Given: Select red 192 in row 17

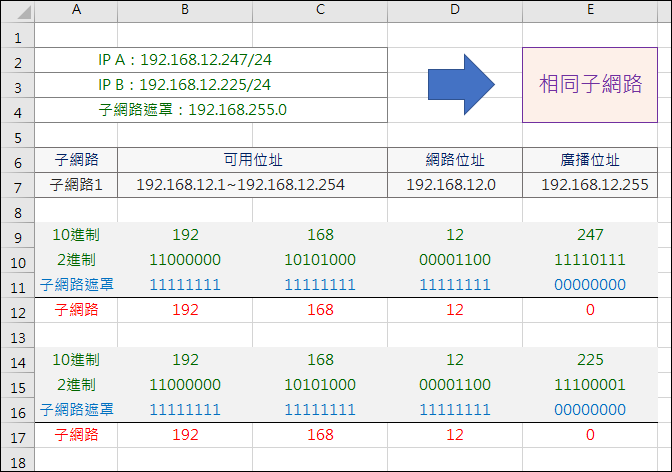Looking at the screenshot, I should click(185, 435).
